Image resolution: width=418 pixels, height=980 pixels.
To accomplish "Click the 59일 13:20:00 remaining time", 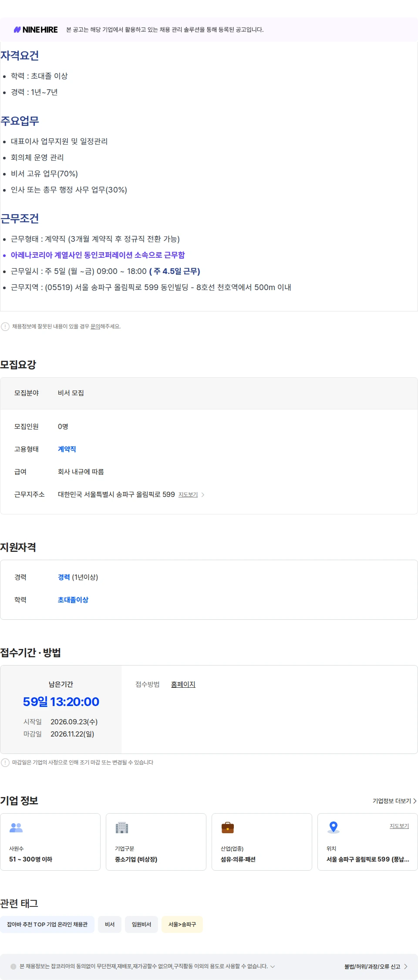I will 61,702.
